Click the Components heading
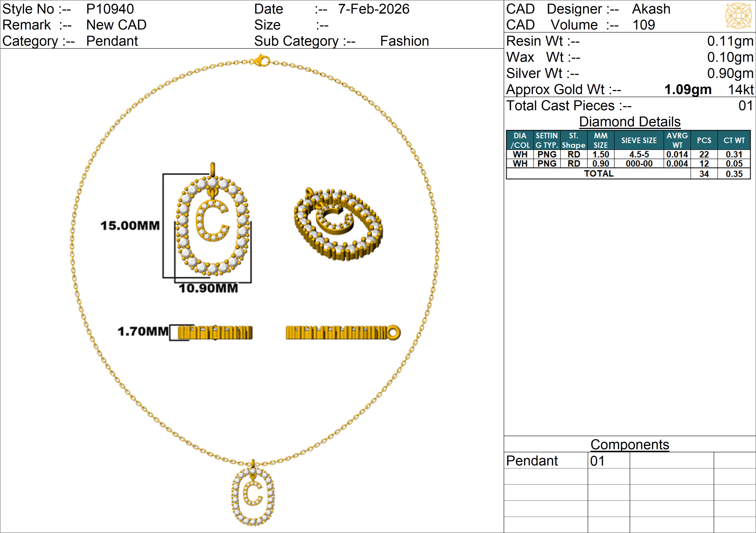 pyautogui.click(x=630, y=445)
